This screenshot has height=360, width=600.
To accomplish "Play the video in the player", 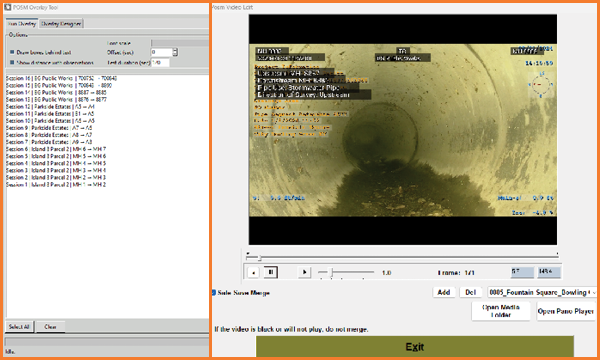I will point(304,272).
